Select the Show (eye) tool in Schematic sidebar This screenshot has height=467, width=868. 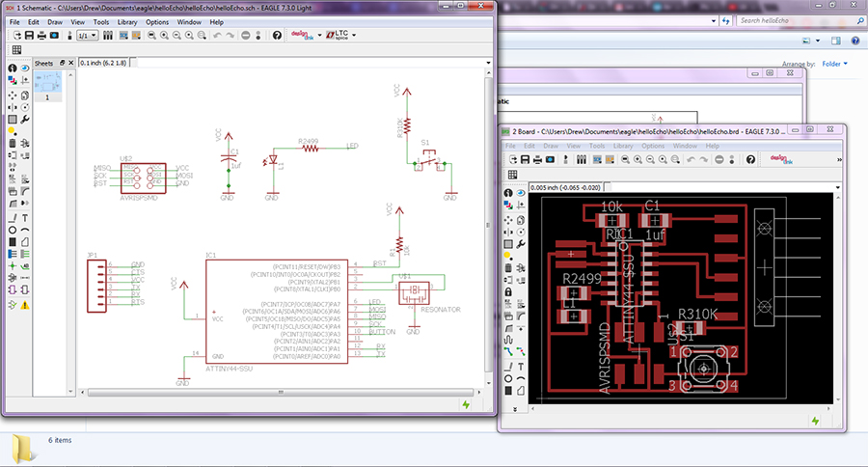pos(25,68)
